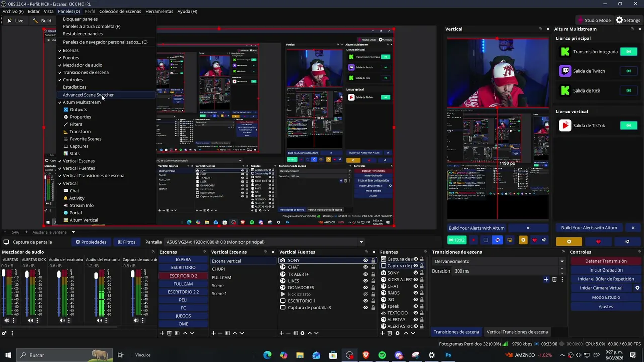Remove the configurable scene transition

pyautogui.click(x=554, y=279)
